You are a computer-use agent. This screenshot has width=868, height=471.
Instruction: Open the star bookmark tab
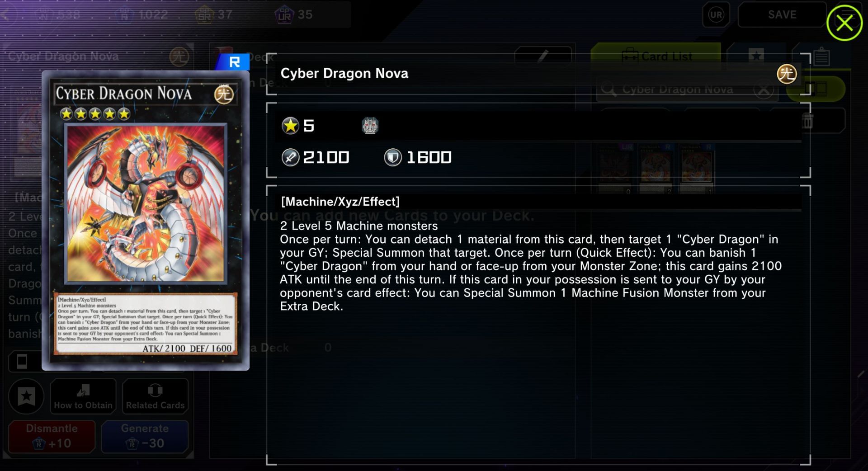click(x=756, y=56)
